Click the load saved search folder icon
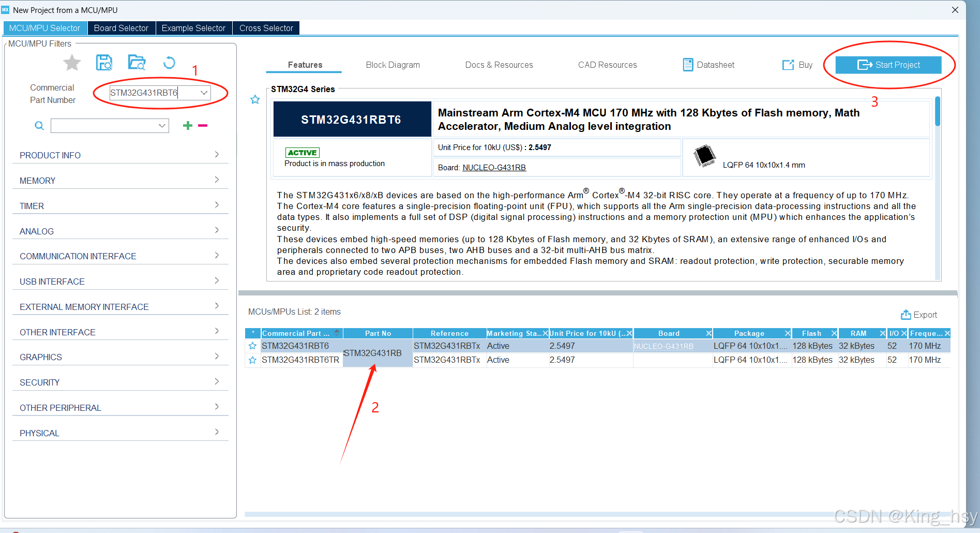Image resolution: width=980 pixels, height=533 pixels. tap(137, 63)
